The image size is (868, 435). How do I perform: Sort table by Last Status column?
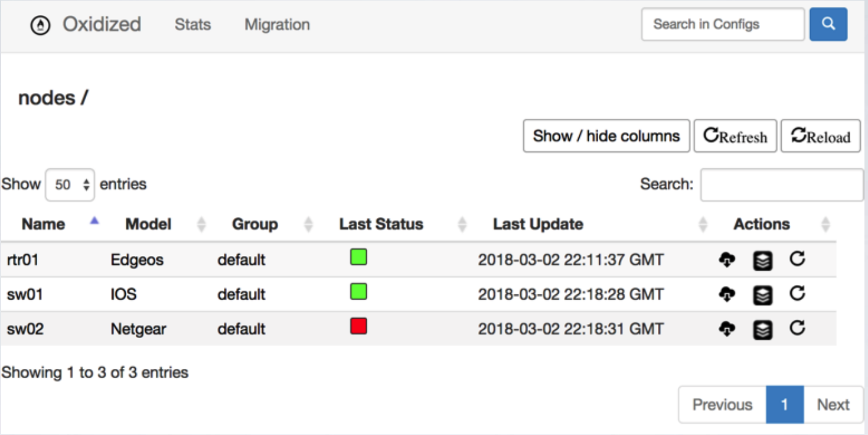point(381,224)
